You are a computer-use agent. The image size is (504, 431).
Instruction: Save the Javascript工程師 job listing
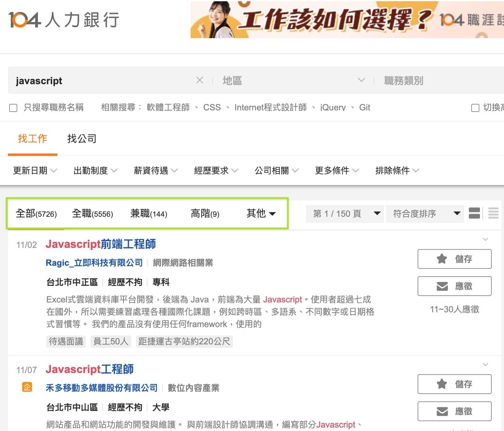tap(454, 384)
